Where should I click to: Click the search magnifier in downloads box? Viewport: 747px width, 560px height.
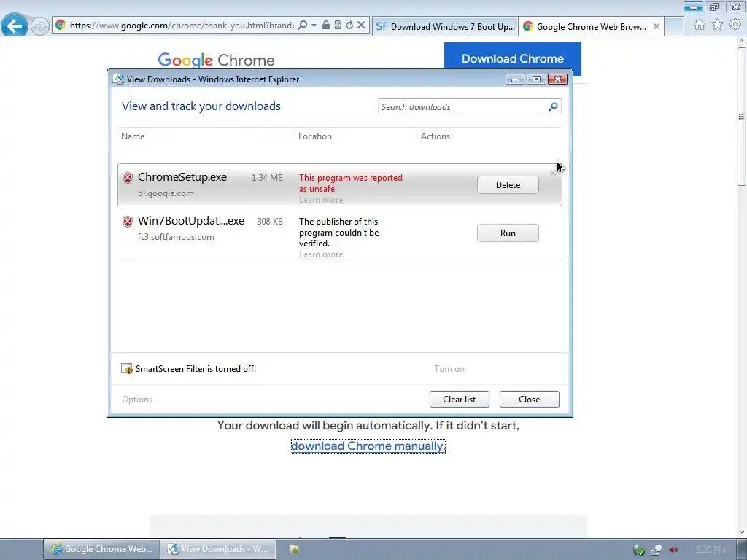553,106
